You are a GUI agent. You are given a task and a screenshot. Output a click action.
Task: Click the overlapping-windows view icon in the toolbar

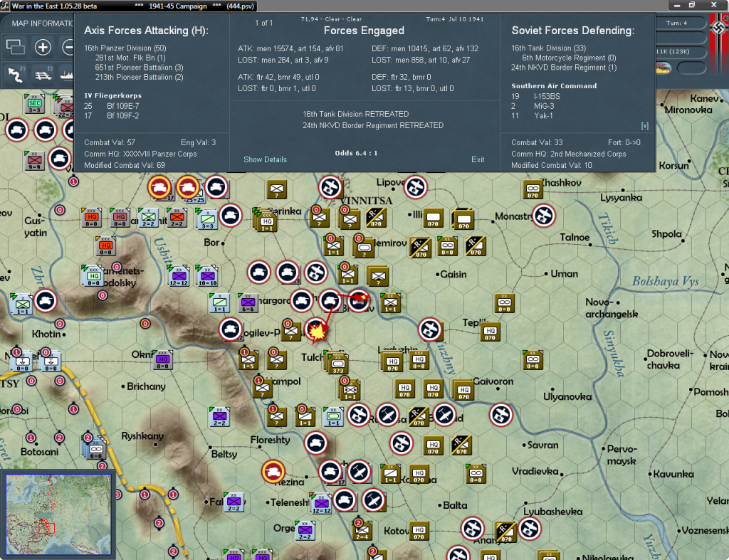coord(16,47)
